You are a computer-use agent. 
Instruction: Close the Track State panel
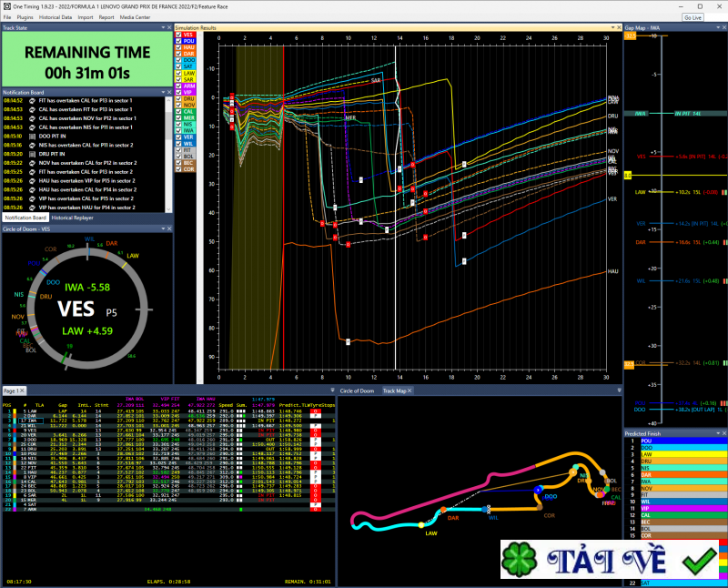click(169, 28)
